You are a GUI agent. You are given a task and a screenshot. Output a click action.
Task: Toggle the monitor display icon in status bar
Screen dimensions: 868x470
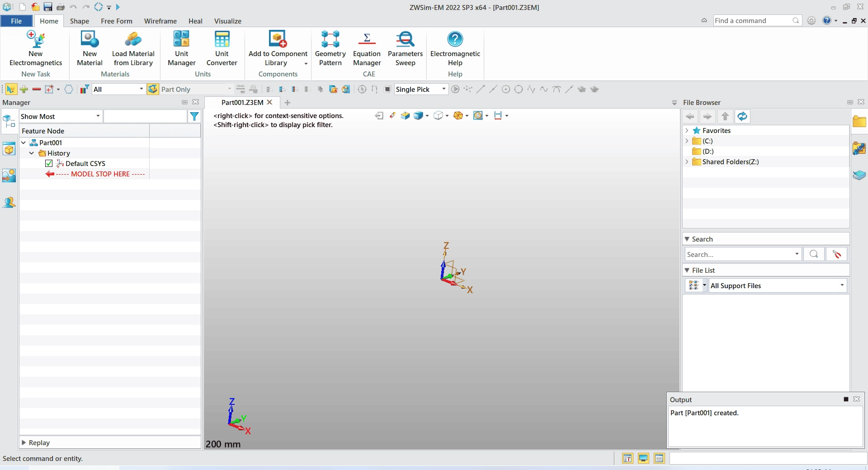[643, 458]
